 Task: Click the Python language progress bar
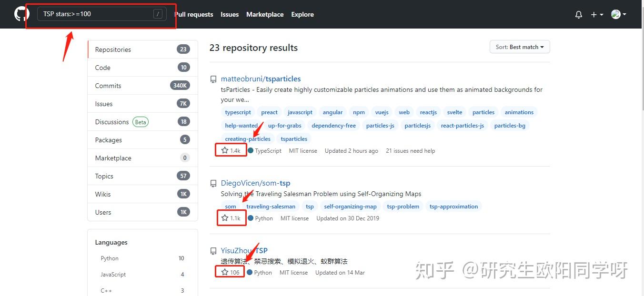point(181,258)
